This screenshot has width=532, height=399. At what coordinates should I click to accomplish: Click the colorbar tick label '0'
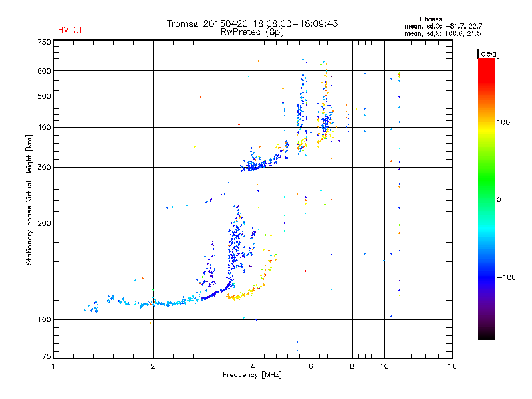(499, 200)
